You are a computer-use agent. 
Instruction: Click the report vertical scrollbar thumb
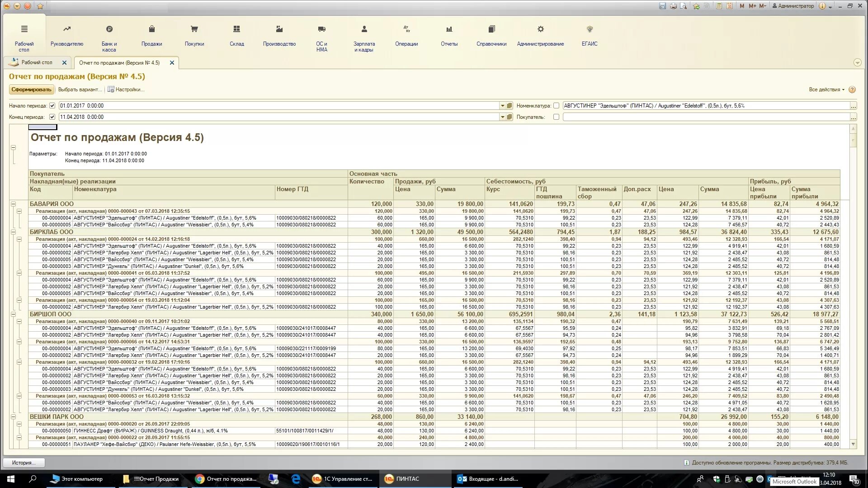[x=853, y=140]
